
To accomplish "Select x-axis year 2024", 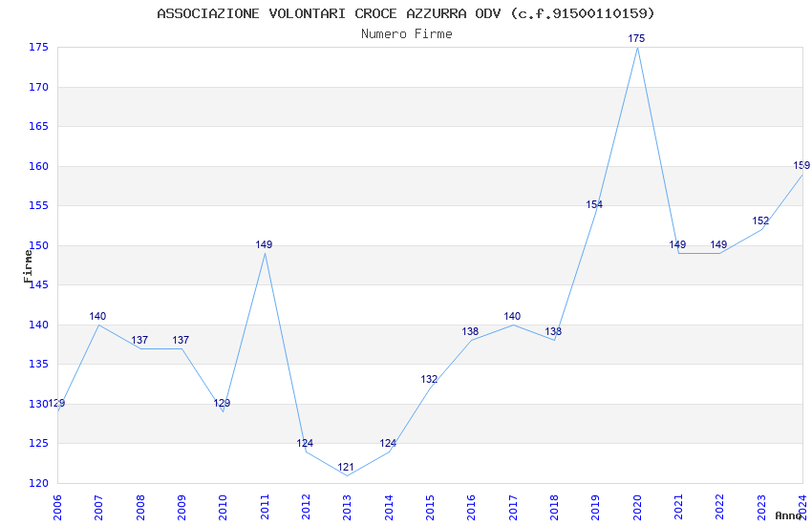I will coord(803,507).
